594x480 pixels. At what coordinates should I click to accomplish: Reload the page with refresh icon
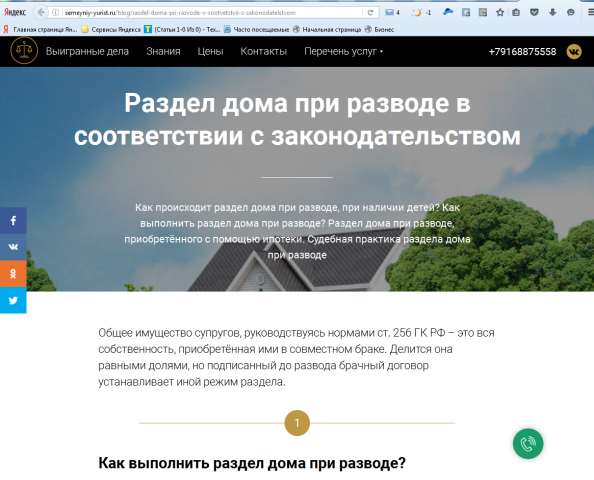click(x=370, y=13)
